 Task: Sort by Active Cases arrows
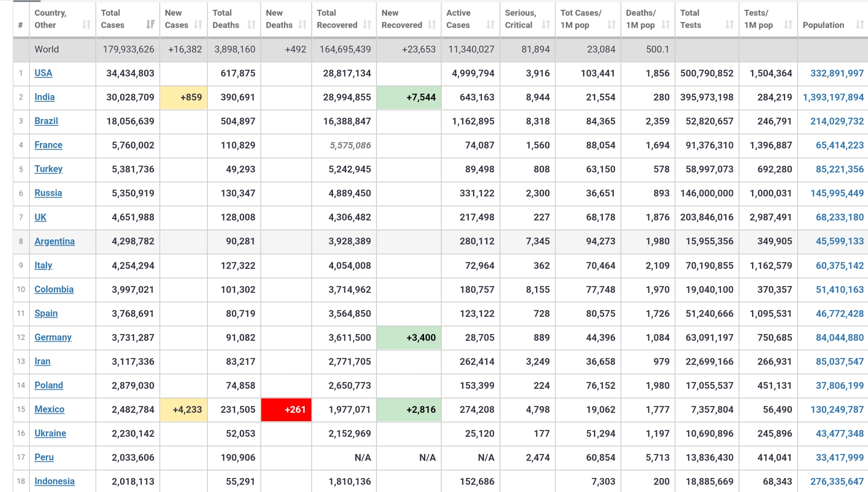coord(491,25)
